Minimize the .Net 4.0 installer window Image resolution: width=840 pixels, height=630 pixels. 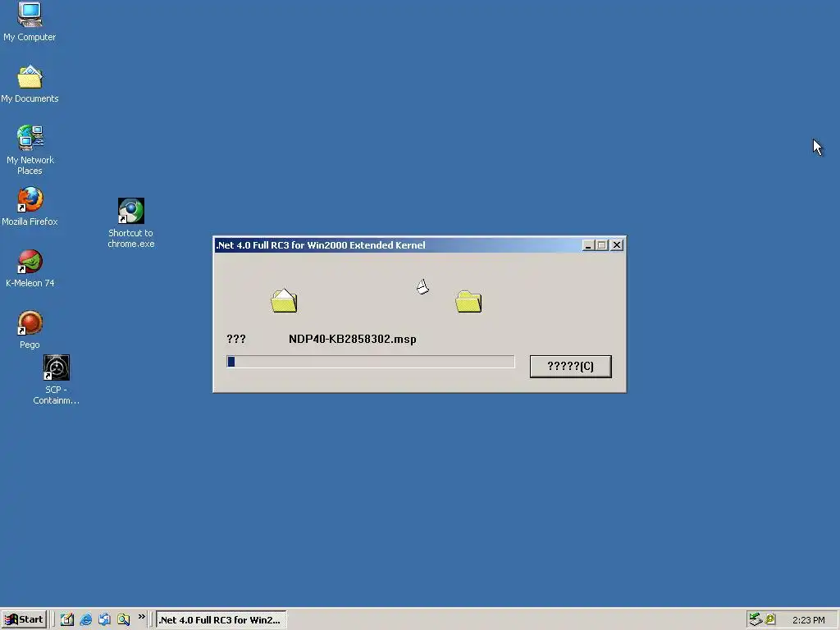[x=588, y=245]
